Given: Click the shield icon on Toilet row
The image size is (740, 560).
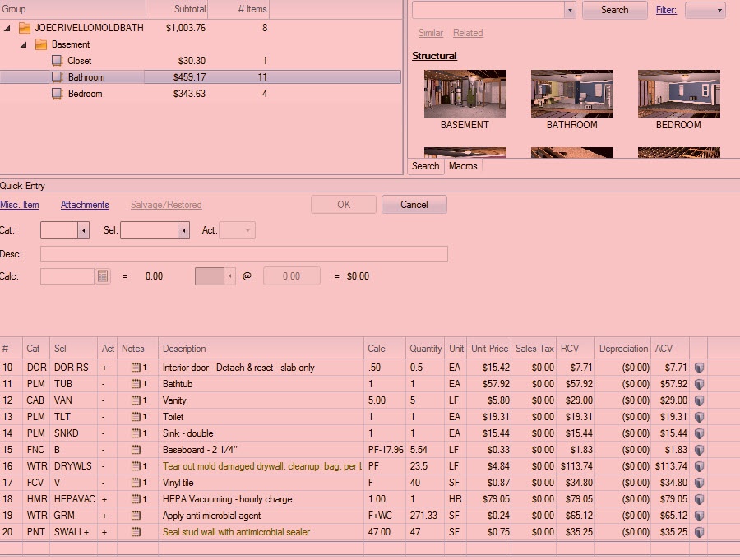Looking at the screenshot, I should click(x=698, y=417).
